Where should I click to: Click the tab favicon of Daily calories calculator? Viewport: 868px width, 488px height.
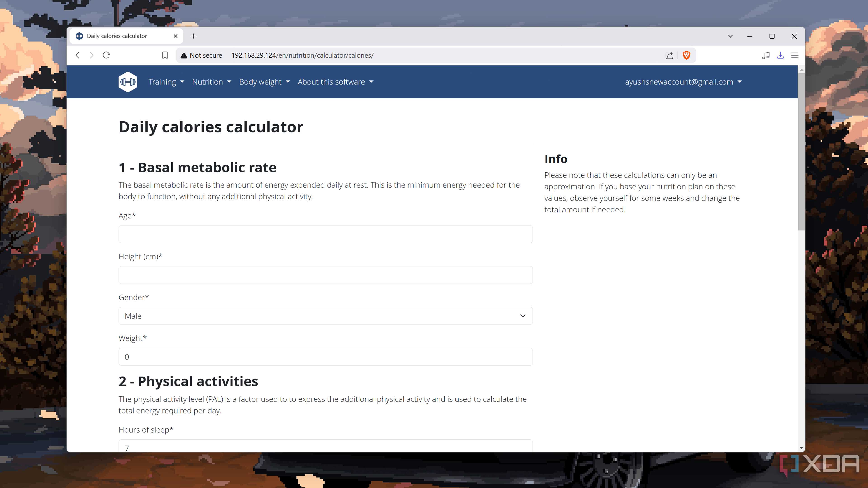pos(79,36)
